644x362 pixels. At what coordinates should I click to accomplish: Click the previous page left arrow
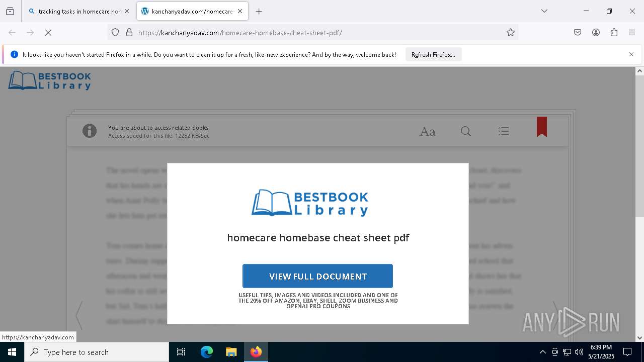click(79, 315)
